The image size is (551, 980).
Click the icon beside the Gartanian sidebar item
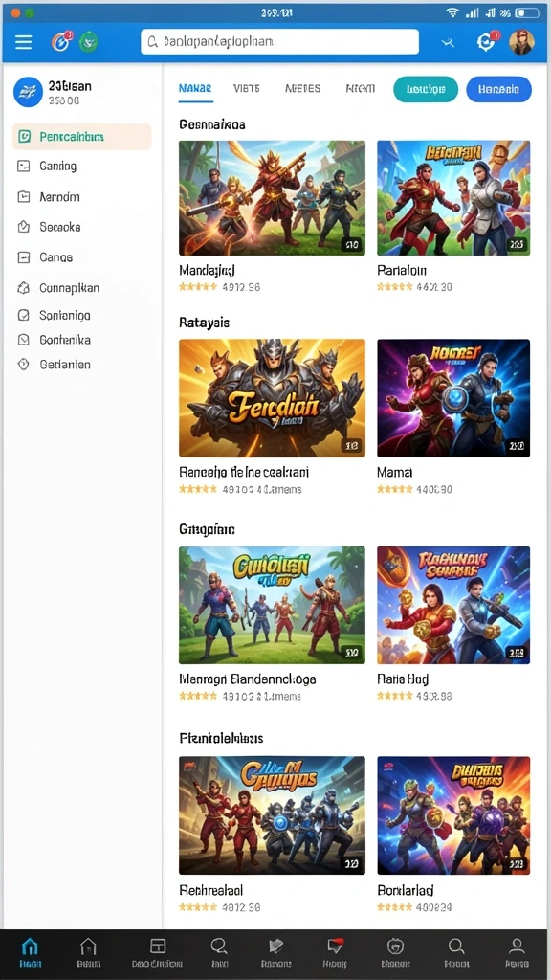(23, 365)
